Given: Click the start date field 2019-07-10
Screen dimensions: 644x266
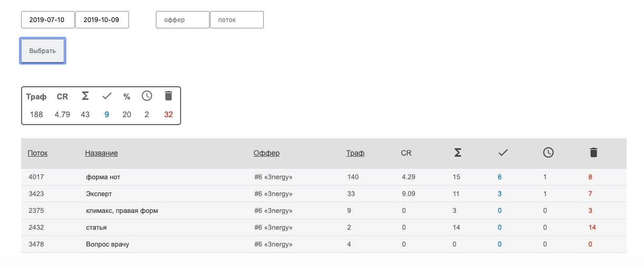Looking at the screenshot, I should 47,20.
